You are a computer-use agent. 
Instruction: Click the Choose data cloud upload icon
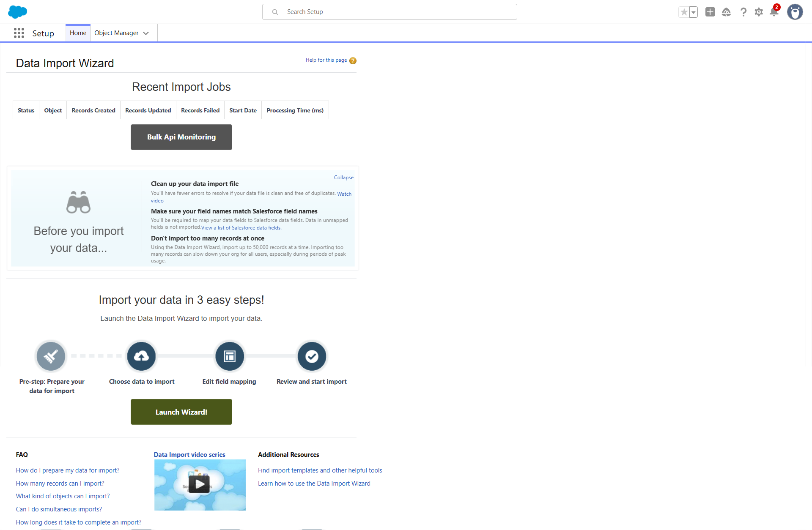tap(141, 356)
